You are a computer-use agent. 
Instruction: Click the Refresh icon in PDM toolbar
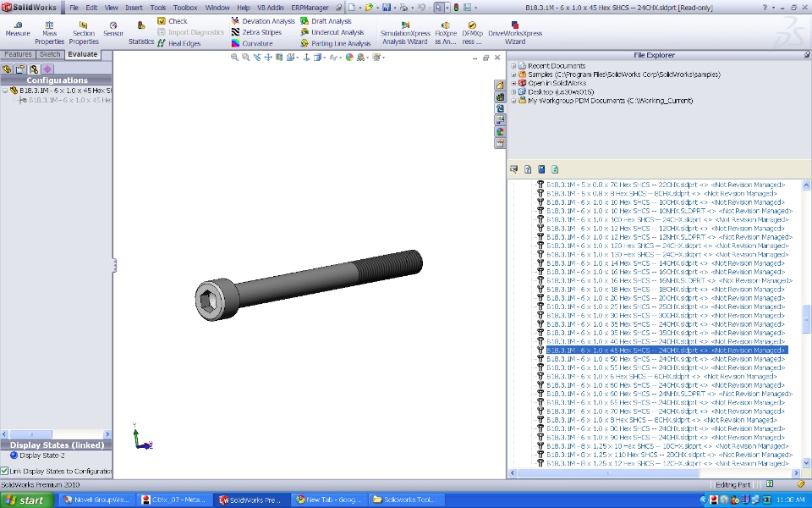555,169
